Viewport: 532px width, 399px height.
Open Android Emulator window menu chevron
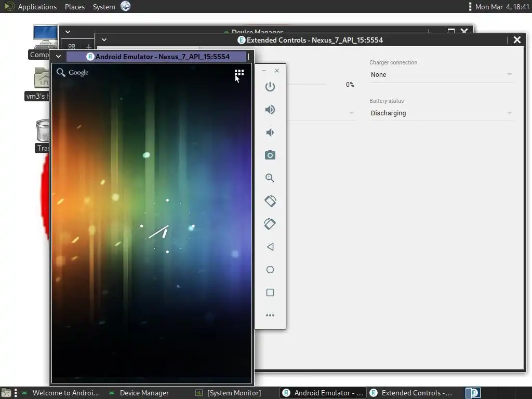click(x=58, y=56)
